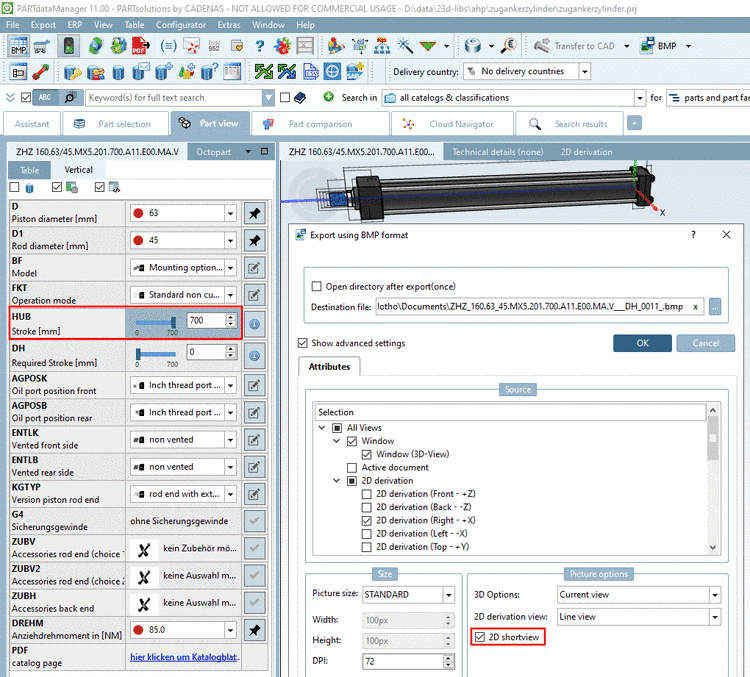Open the Export menu
The height and width of the screenshot is (677, 750).
coord(43,25)
